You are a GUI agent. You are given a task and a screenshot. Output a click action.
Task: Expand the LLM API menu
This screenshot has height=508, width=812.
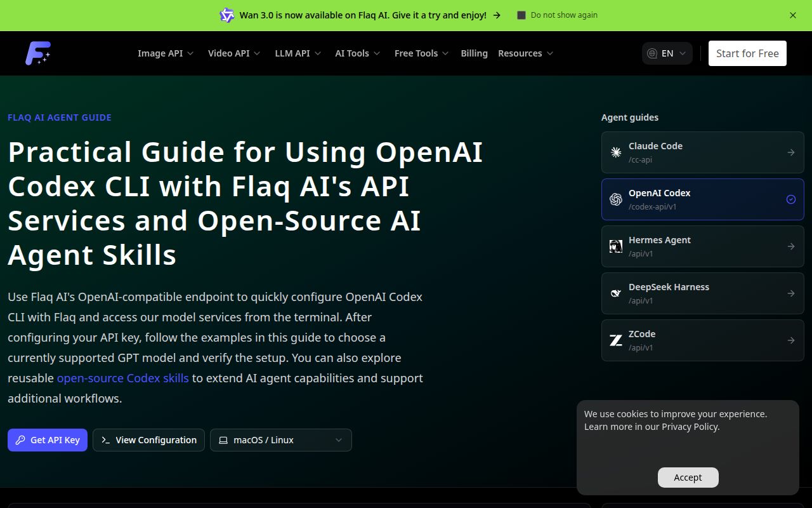298,53
